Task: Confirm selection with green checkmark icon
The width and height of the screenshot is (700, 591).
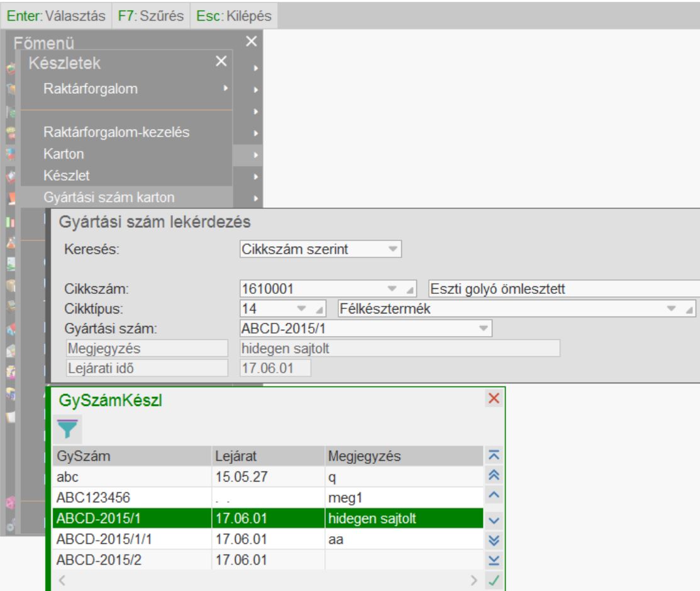Action: (x=494, y=580)
